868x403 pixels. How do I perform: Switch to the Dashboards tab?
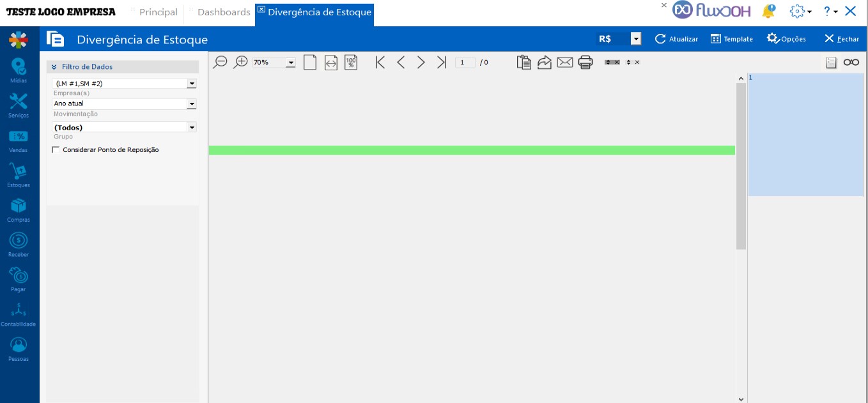point(223,12)
